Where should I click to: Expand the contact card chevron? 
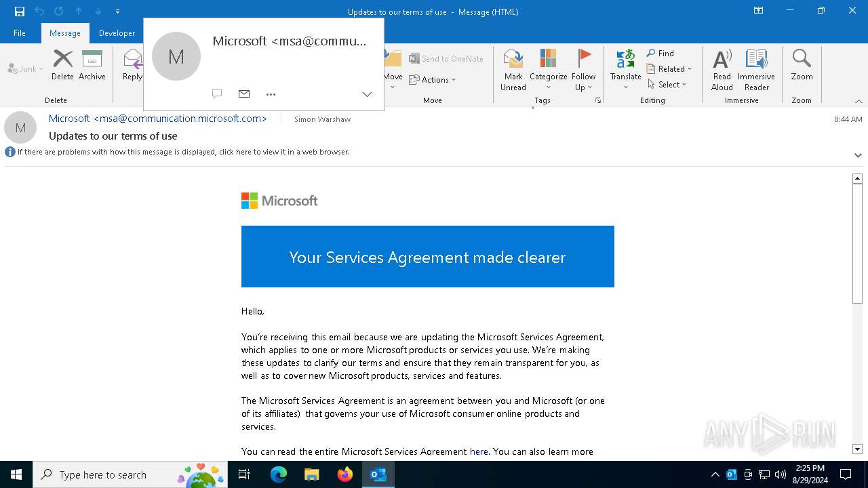367,94
